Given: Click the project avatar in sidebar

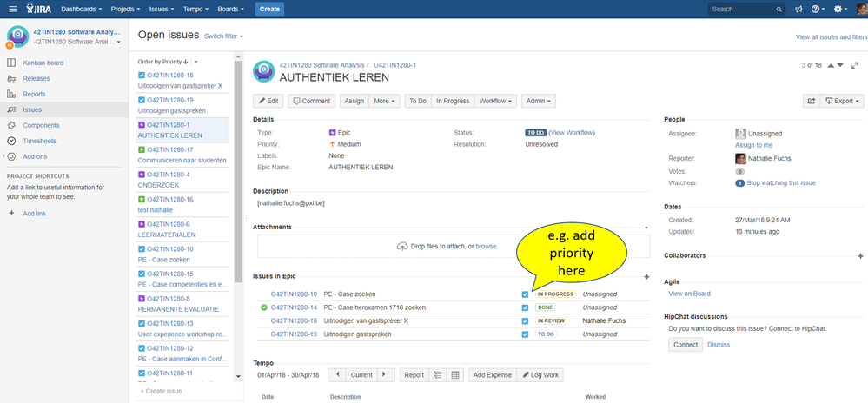Looking at the screenshot, I should [17, 37].
